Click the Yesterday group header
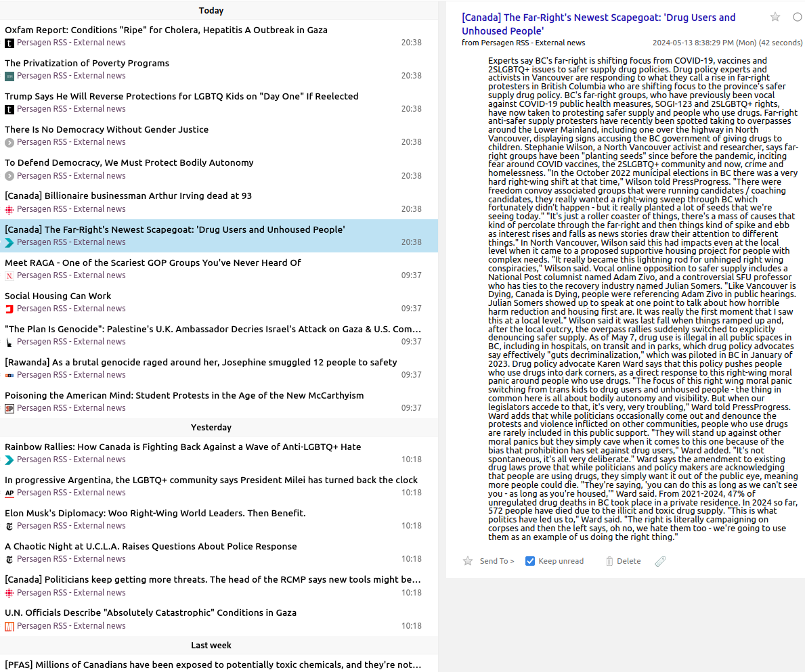Image resolution: width=805 pixels, height=672 pixels. pos(211,427)
